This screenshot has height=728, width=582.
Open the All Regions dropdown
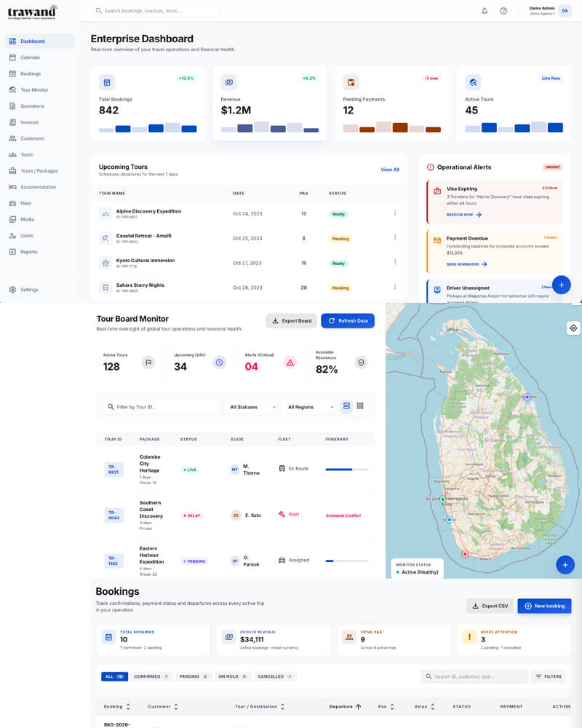click(310, 407)
